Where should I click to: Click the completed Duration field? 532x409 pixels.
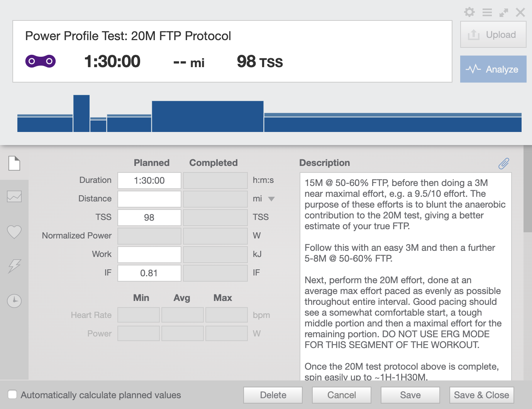(x=215, y=181)
